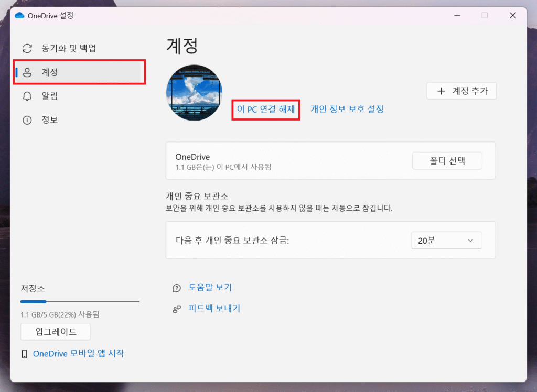537x392 pixels.
Task: Click the info circle icon beside 정보
Action: click(x=27, y=120)
